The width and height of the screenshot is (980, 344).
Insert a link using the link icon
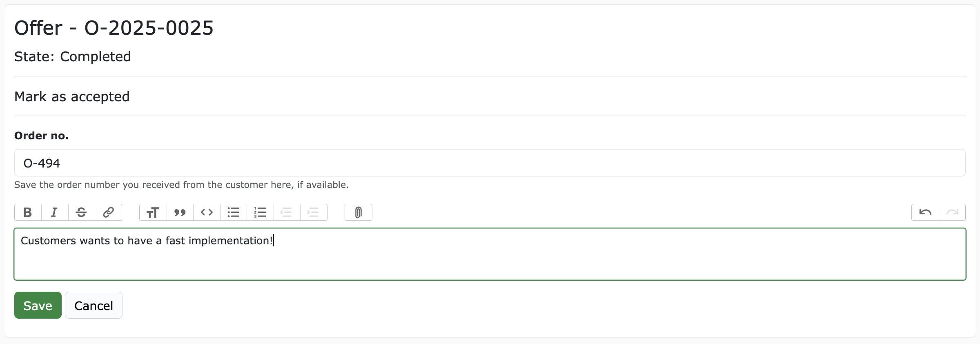point(108,212)
